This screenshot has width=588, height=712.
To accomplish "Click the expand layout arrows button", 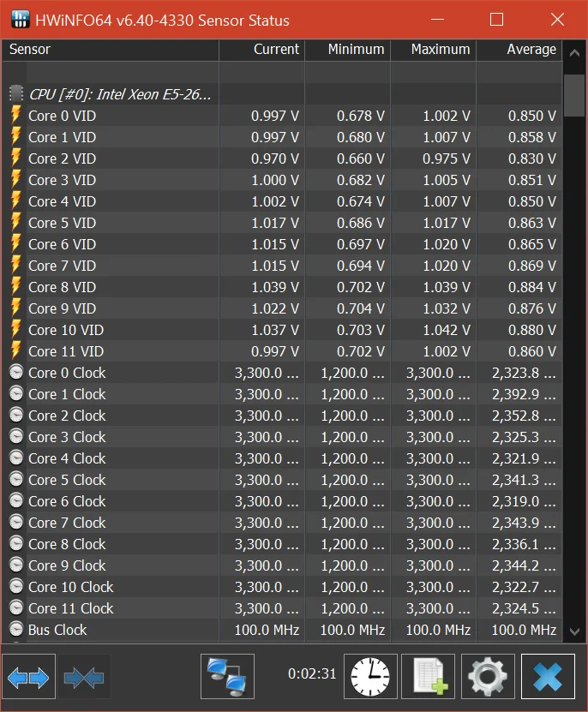I will click(28, 677).
